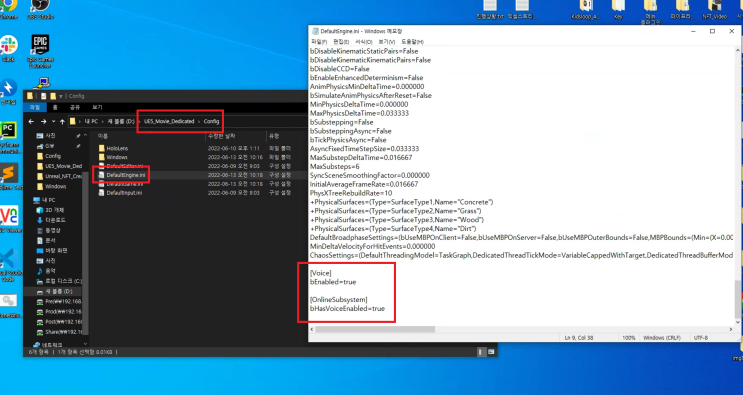The height and width of the screenshot is (395, 743).
Task: Click Notepad's vertical scrollbar thumb
Action: pyautogui.click(x=738, y=299)
